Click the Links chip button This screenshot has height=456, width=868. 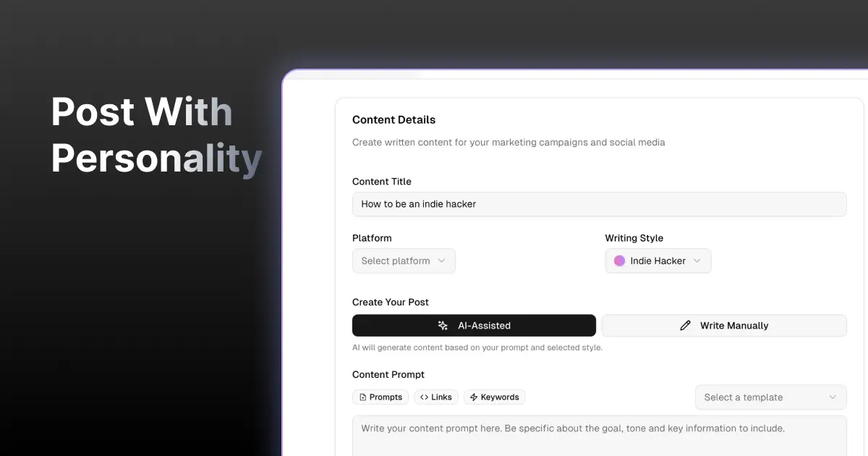pos(435,397)
